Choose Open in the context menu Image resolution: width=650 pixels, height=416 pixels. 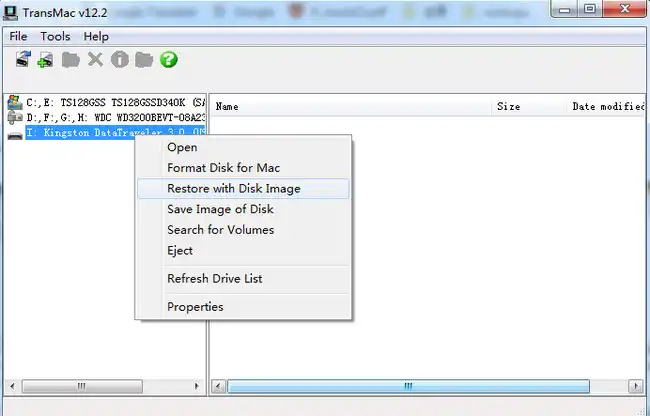point(243,147)
